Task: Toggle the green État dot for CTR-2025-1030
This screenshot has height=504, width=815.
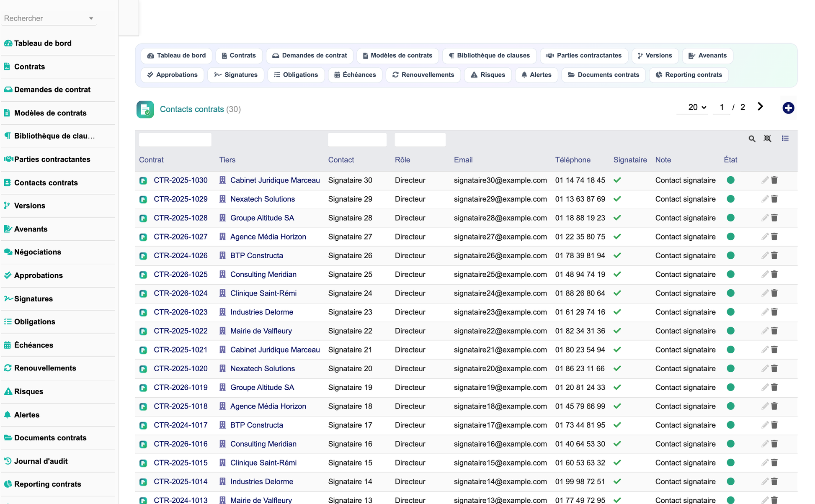Action: [x=730, y=180]
